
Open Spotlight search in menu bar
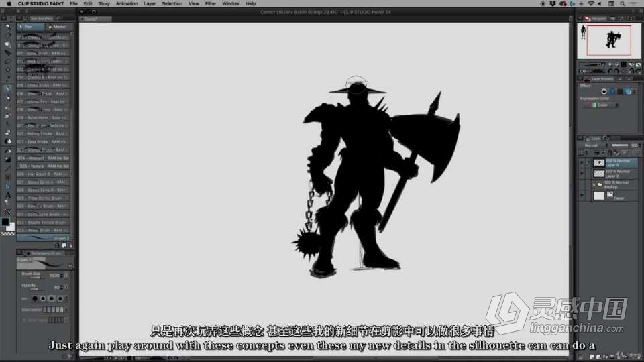(623, 4)
